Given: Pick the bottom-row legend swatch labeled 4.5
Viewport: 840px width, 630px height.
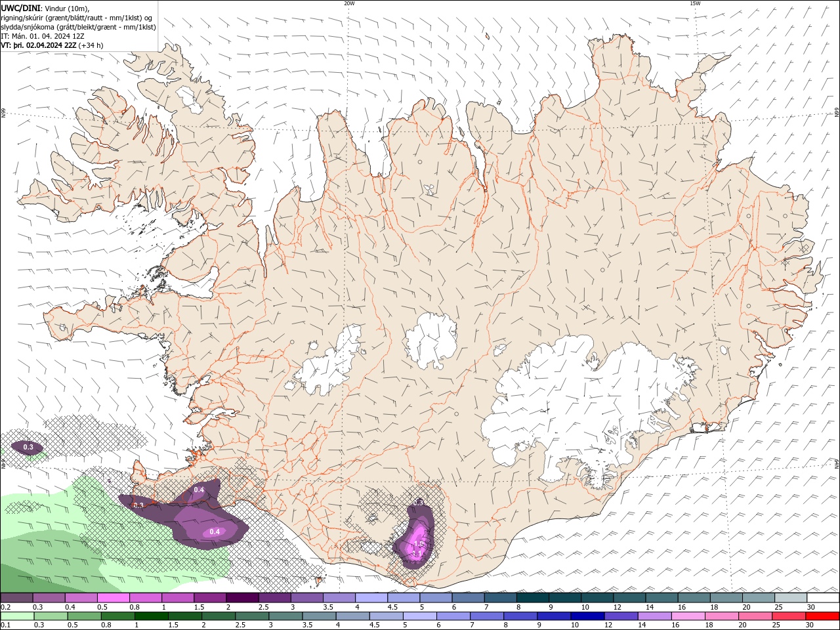Looking at the screenshot, I should tap(387, 616).
